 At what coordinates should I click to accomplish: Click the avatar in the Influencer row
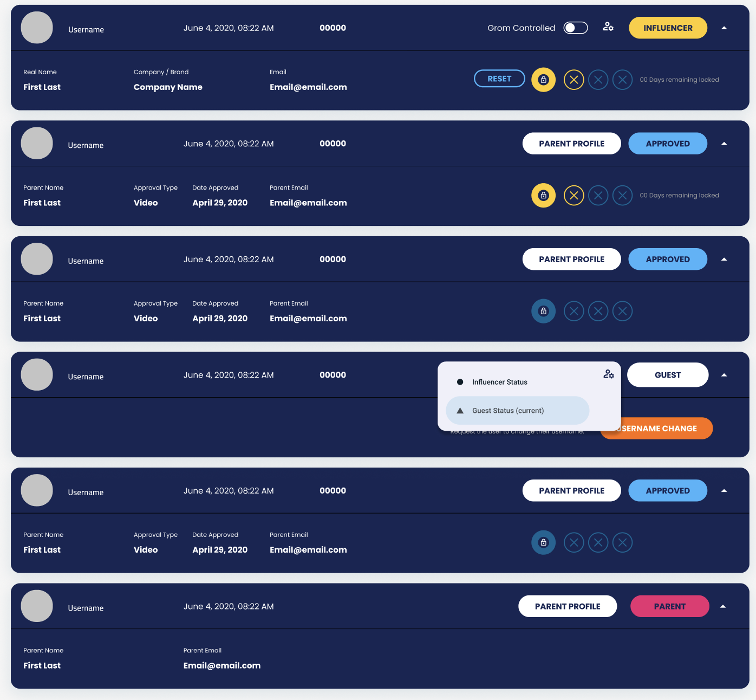click(37, 28)
